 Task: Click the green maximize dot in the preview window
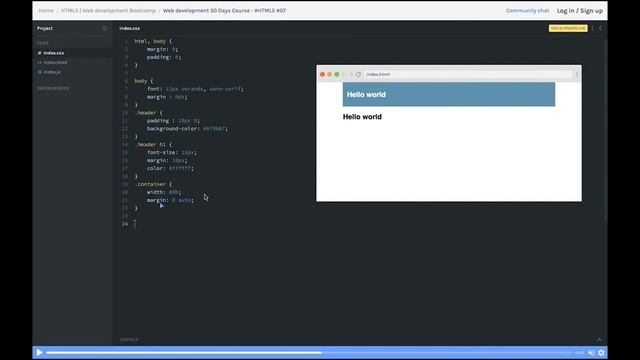(337, 74)
